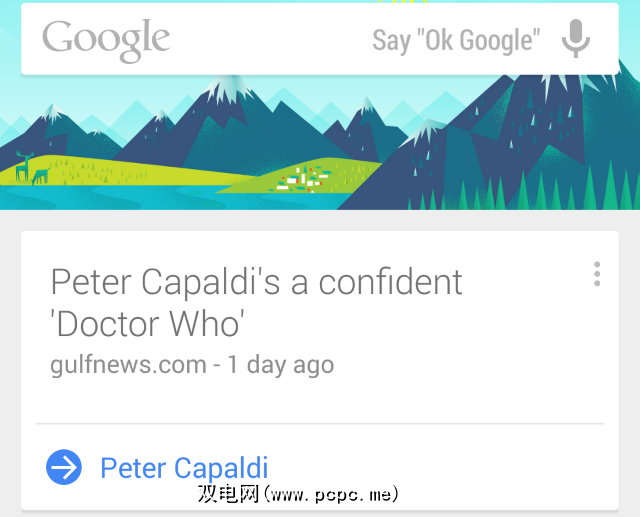This screenshot has height=517, width=640.
Task: Follow the blue Peter Capaldi link
Action: click(184, 468)
